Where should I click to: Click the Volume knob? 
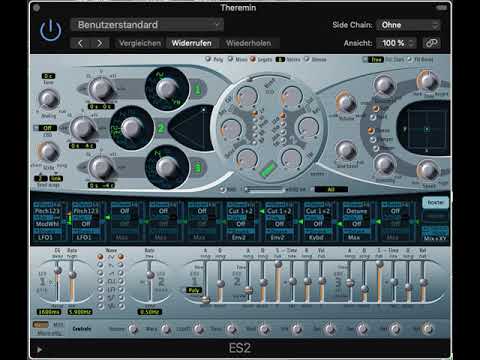347,103
